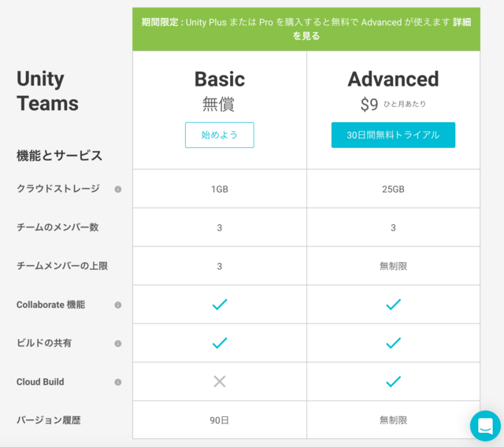This screenshot has height=447, width=504.
Task: Click the クラウドストレージ info icon
Action: [x=118, y=189]
